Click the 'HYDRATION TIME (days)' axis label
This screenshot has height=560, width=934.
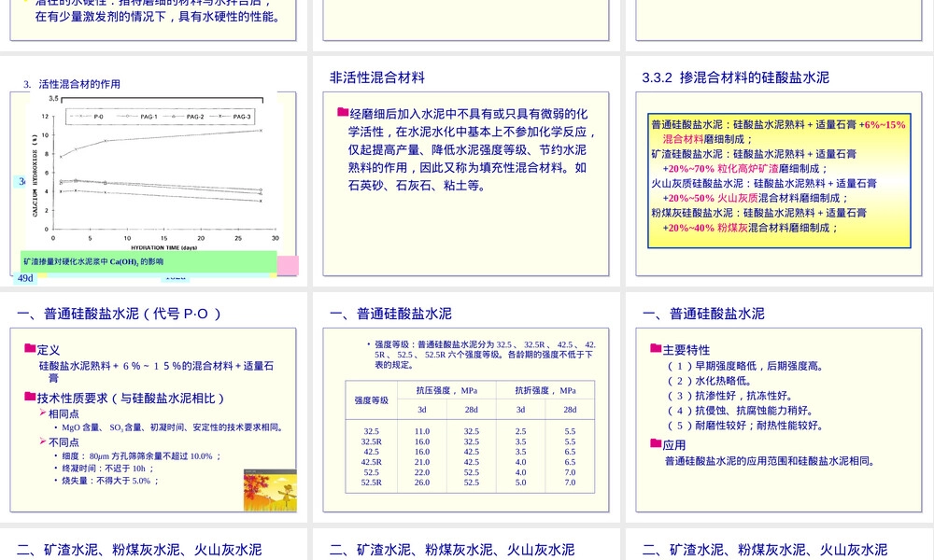(x=163, y=247)
